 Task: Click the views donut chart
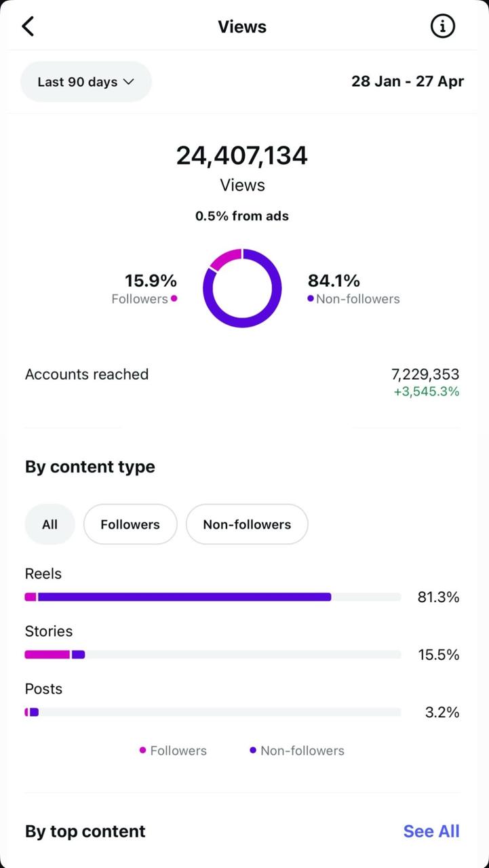pyautogui.click(x=242, y=288)
